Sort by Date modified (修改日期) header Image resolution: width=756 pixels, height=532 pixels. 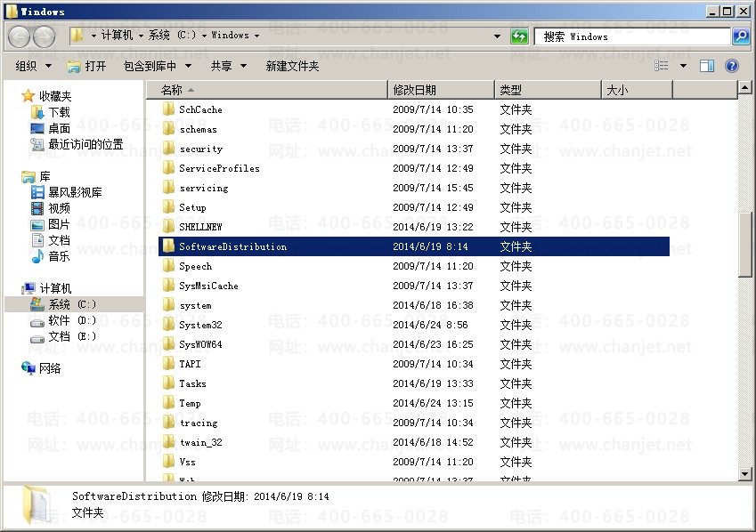[x=441, y=90]
